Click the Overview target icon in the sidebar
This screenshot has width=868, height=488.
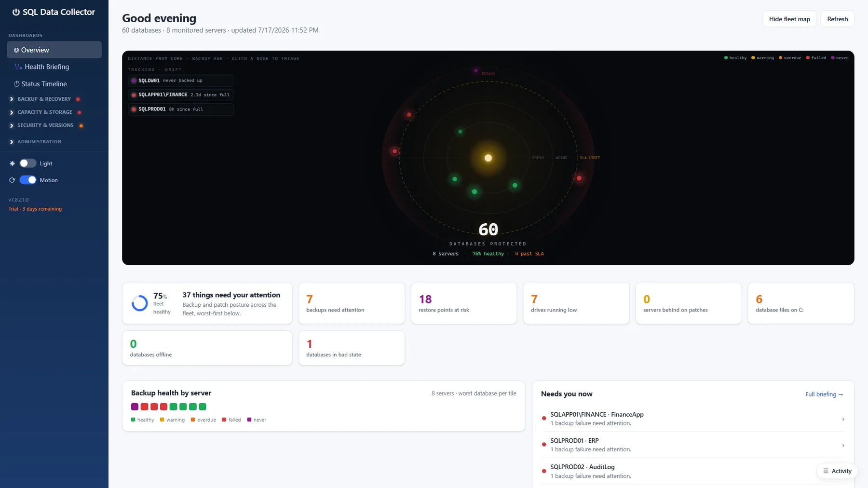tap(16, 50)
